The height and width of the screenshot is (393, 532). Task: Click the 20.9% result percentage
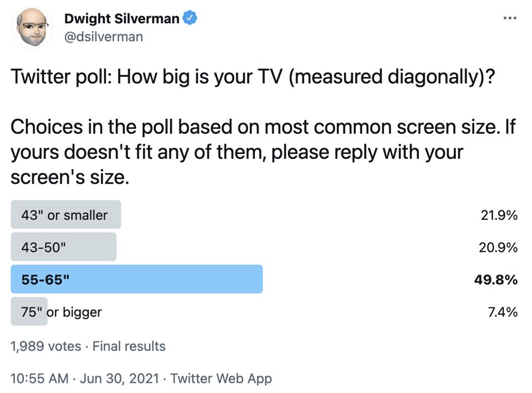(x=498, y=247)
